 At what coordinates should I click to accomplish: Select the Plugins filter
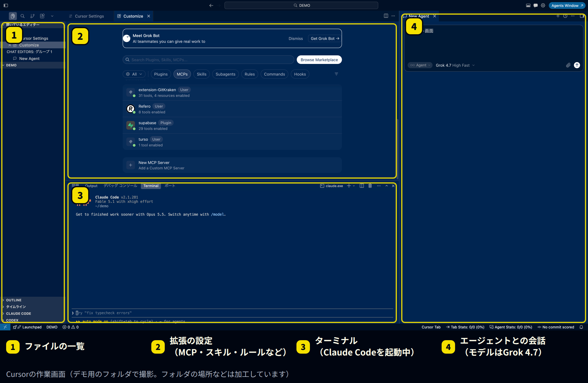[x=161, y=74]
